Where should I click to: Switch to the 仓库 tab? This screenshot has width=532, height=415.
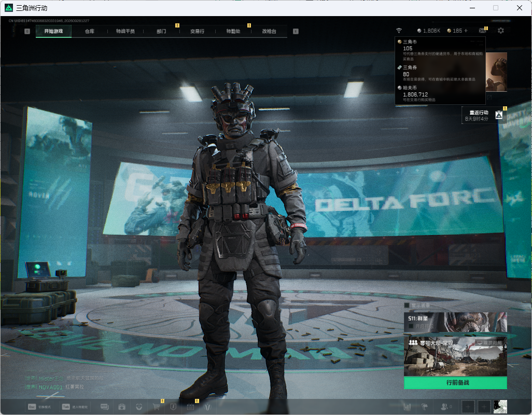tap(90, 31)
